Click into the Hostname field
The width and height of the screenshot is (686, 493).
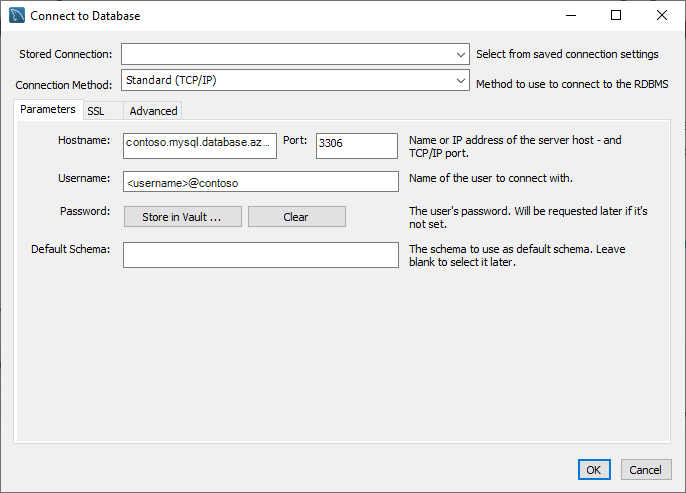coord(200,146)
